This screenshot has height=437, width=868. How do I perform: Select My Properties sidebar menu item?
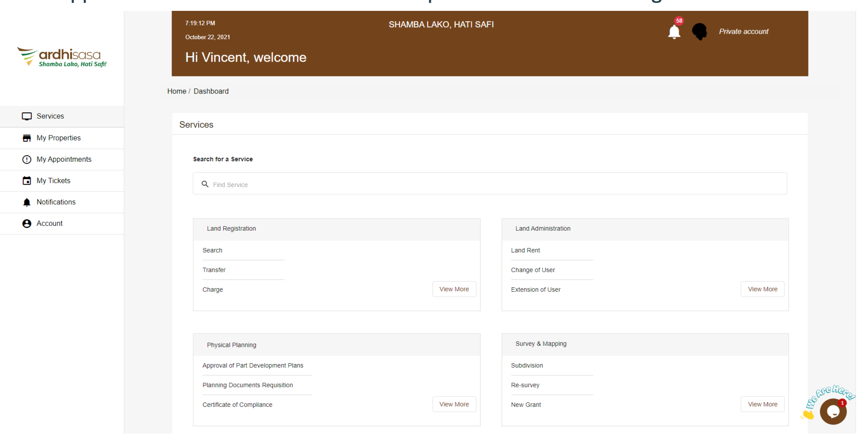tap(59, 138)
